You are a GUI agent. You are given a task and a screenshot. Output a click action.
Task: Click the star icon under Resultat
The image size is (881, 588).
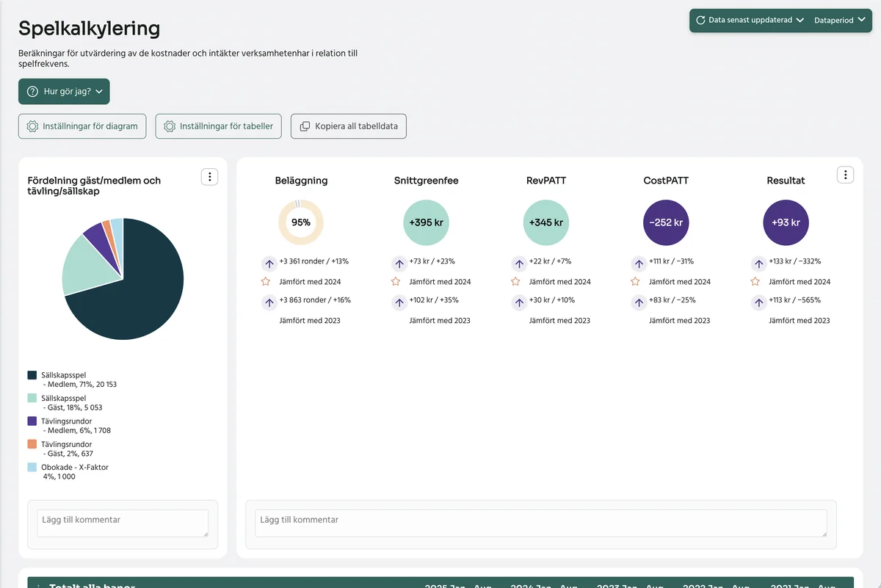click(755, 281)
